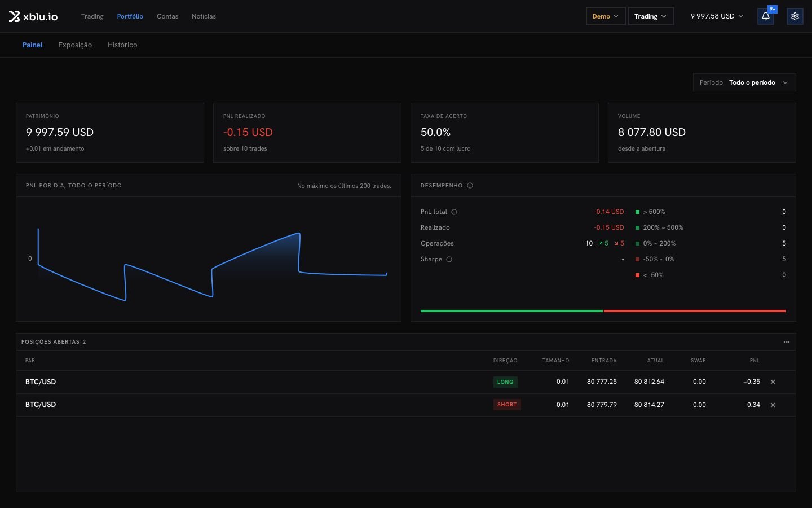Change the Período selector
Viewport: 812px width, 508px height.
point(744,82)
